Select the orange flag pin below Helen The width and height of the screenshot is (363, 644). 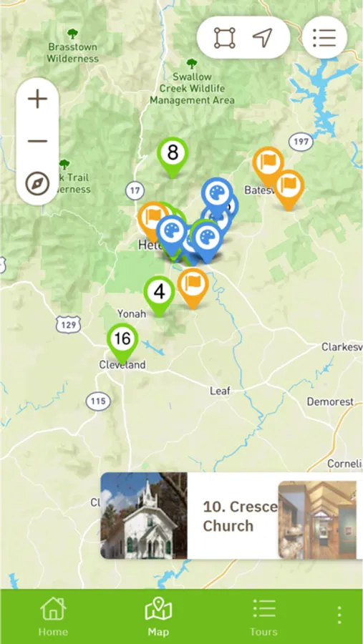pyautogui.click(x=193, y=288)
